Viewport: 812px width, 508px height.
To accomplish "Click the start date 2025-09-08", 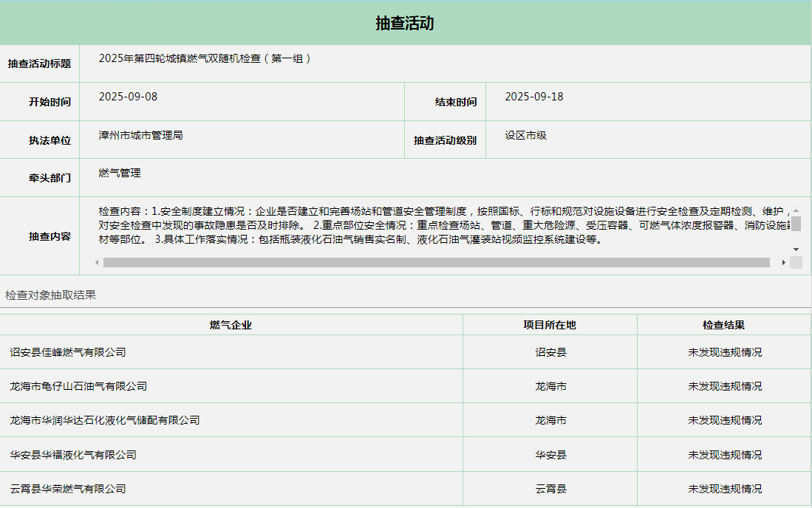I will point(128,97).
